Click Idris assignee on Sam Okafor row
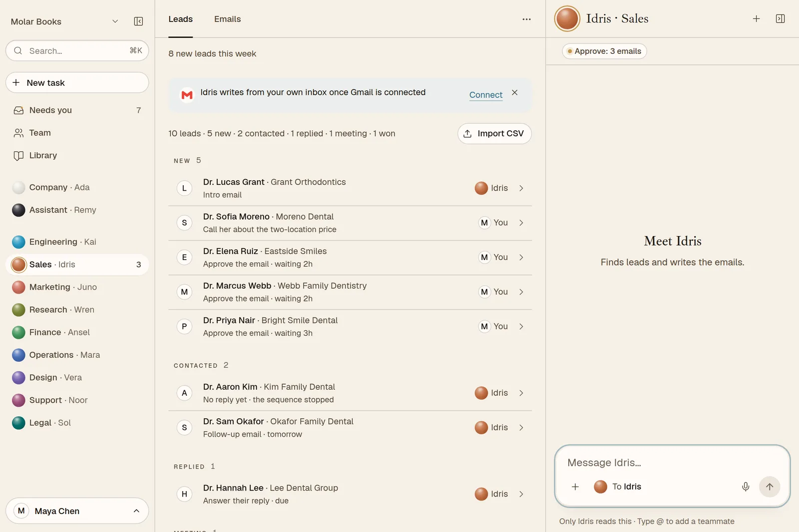Image resolution: width=799 pixels, height=532 pixels. pos(491,428)
